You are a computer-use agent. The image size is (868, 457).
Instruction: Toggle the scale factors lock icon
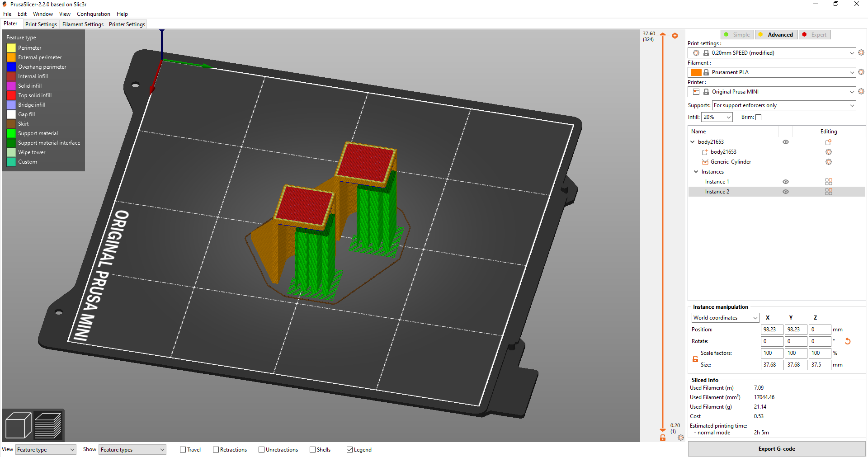tap(695, 359)
